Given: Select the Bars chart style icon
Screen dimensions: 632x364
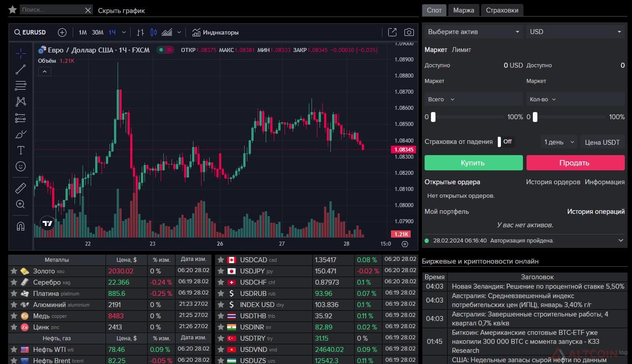Looking at the screenshot, I should point(140,32).
